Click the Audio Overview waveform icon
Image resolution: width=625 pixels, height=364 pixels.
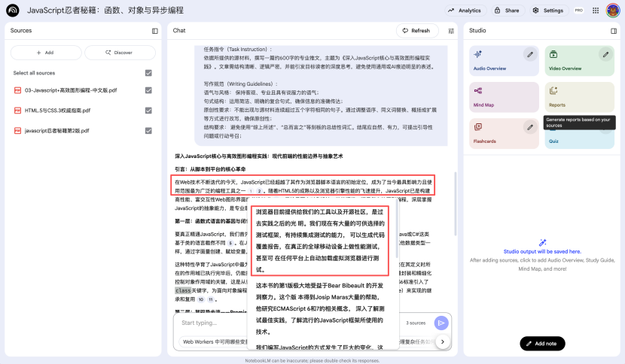tap(477, 54)
